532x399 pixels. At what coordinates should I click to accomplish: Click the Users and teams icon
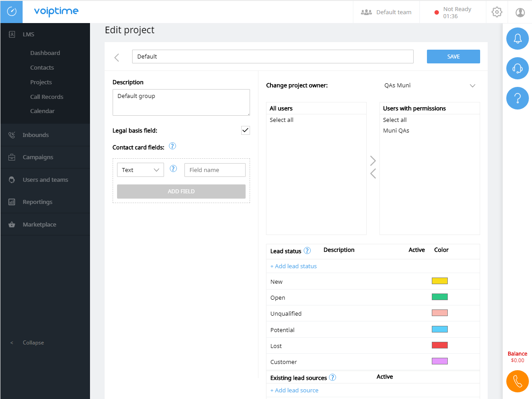[12, 180]
